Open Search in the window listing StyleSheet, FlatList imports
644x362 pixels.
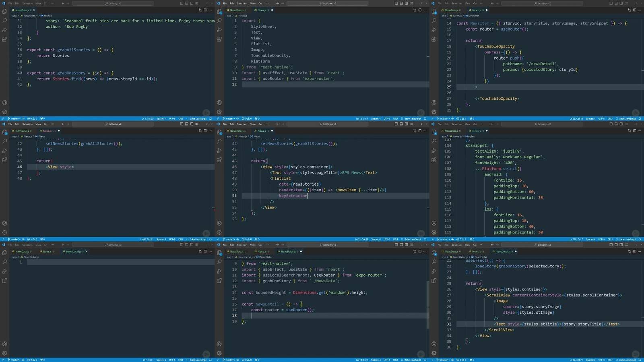219,21
